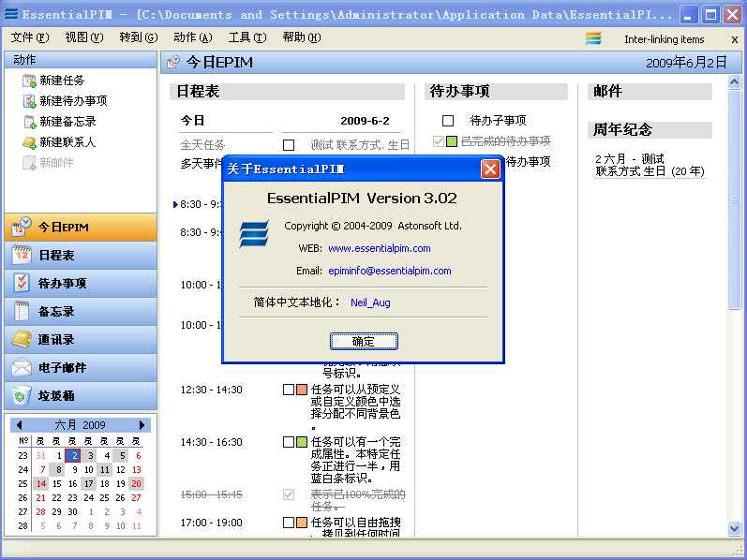Image resolution: width=747 pixels, height=560 pixels.
Task: Select week number 26 in mini calendar
Action: click(22, 497)
